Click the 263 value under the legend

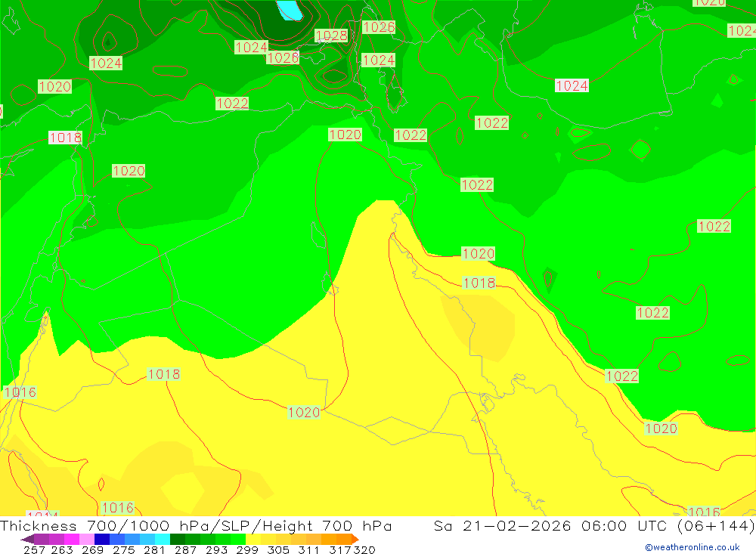point(62,549)
